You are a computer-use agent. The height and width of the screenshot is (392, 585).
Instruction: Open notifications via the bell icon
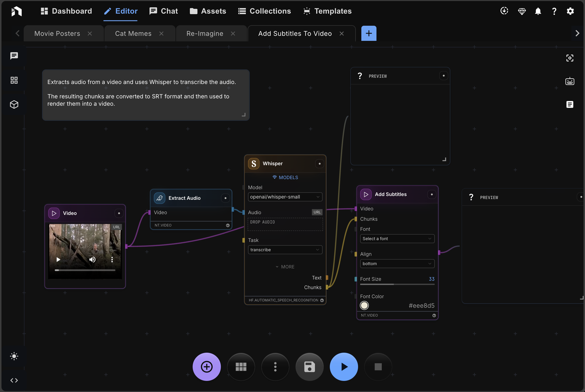(x=538, y=11)
